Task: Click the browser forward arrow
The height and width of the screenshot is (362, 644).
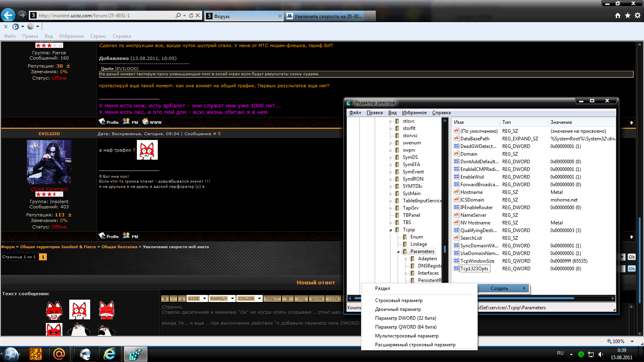Action: pyautogui.click(x=22, y=15)
